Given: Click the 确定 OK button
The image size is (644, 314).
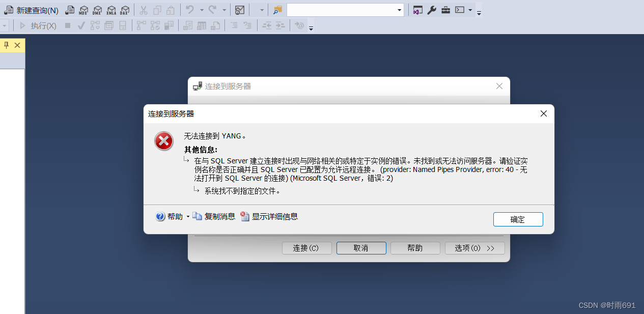Looking at the screenshot, I should 518,219.
